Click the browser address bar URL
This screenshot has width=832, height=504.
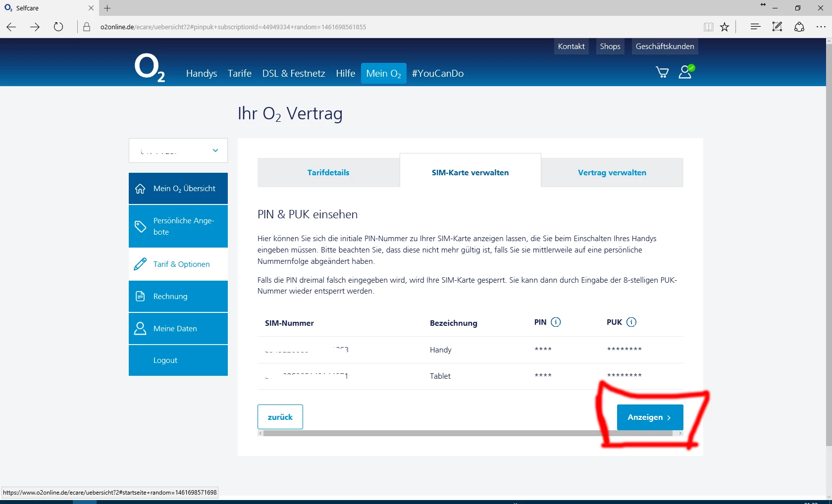coord(233,27)
